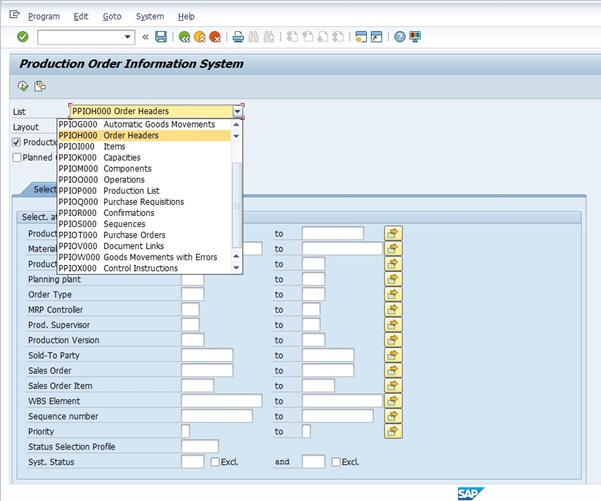Click the Planning plant from field

coord(193,279)
